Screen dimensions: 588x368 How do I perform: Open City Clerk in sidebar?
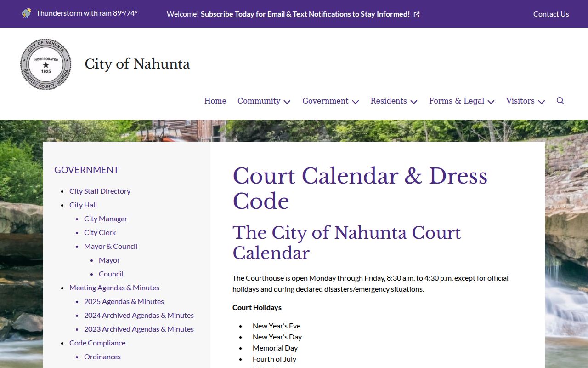pos(100,232)
